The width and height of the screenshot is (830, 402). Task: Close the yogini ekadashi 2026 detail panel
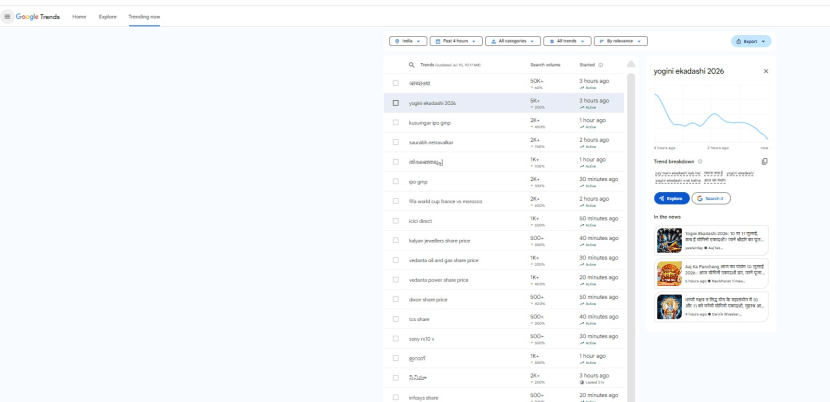pos(765,71)
